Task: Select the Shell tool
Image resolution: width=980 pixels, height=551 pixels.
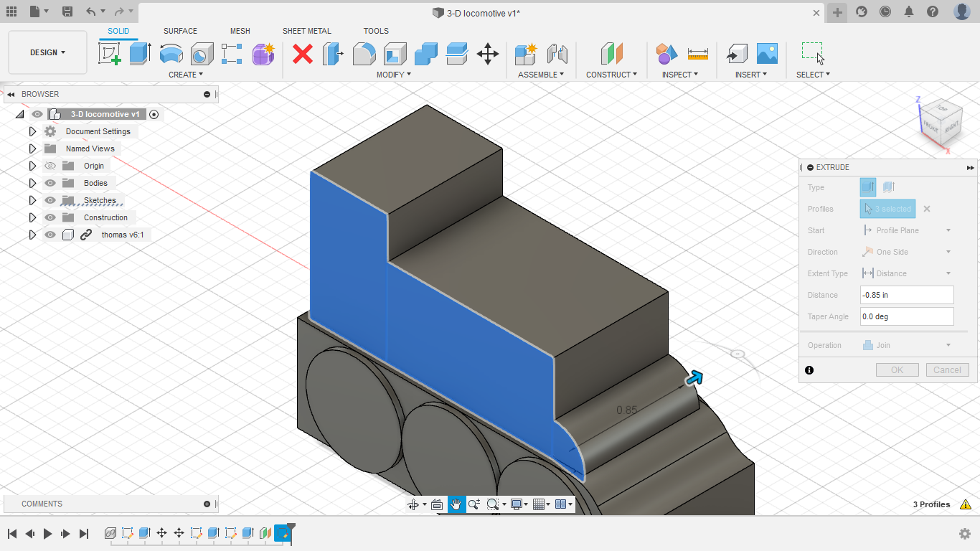Action: point(395,54)
